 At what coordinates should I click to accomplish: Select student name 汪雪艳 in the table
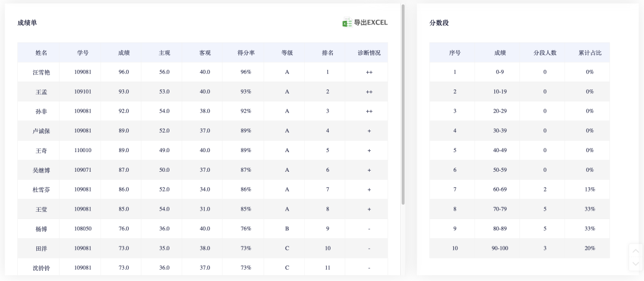pyautogui.click(x=41, y=72)
